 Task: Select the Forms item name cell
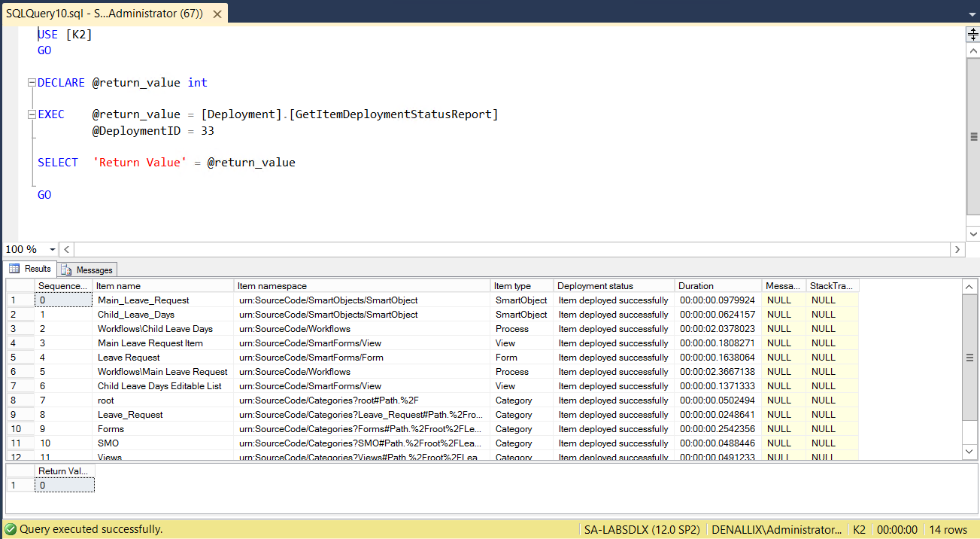[x=163, y=429]
